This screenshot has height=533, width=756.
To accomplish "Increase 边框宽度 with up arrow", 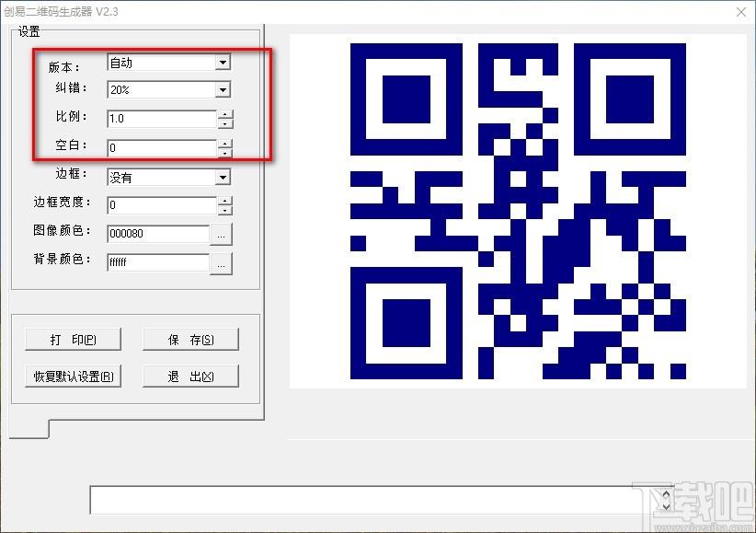I will tap(225, 201).
